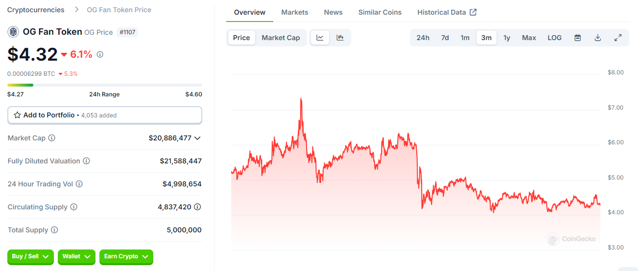The width and height of the screenshot is (644, 271).
Task: Click the $4,998,654 trading volume value
Action: (182, 184)
